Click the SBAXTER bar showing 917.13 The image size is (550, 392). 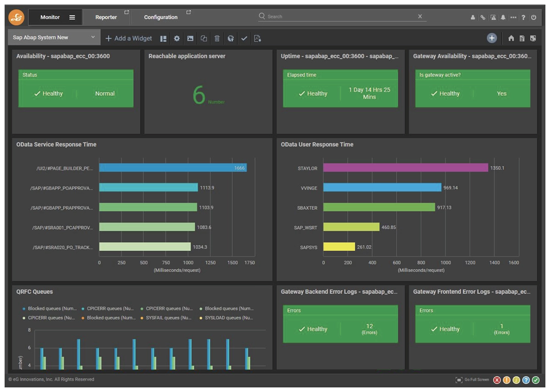[x=379, y=207]
